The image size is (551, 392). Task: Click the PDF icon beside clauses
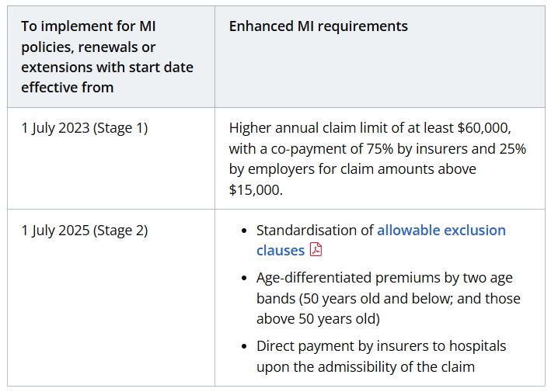(x=316, y=250)
